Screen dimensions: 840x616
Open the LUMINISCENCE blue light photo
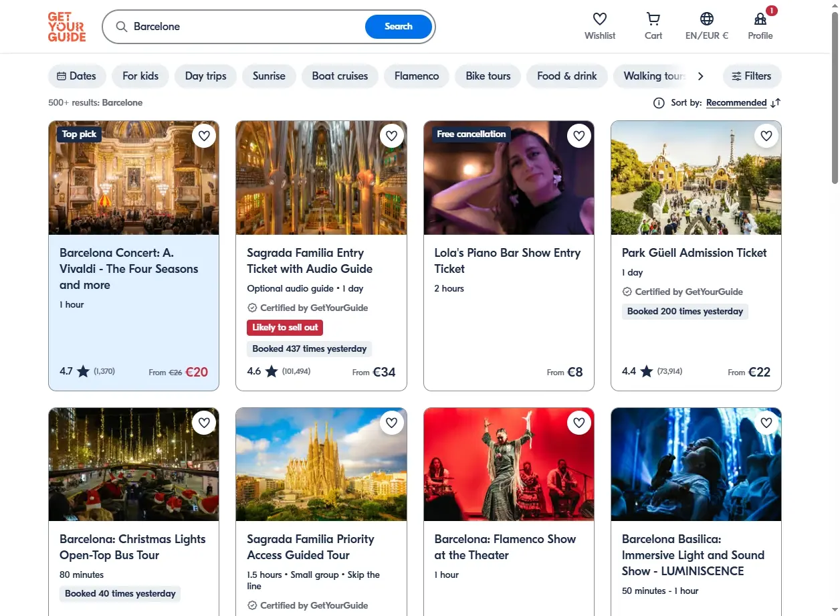coord(696,464)
